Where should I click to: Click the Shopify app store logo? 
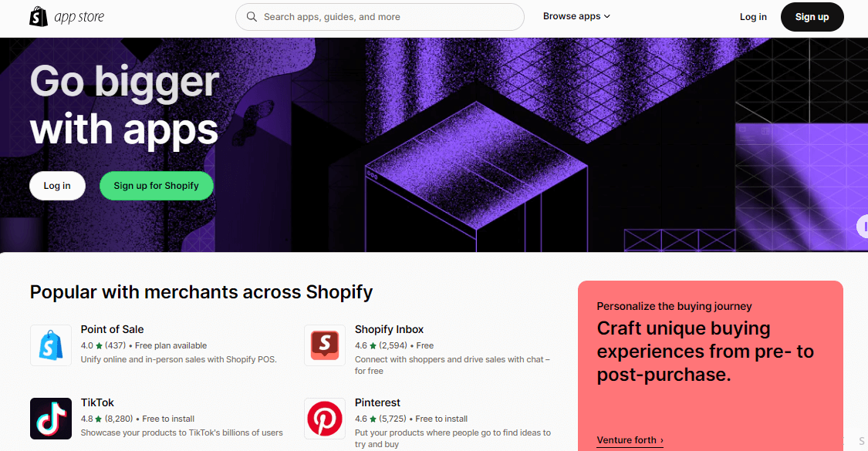(x=66, y=16)
